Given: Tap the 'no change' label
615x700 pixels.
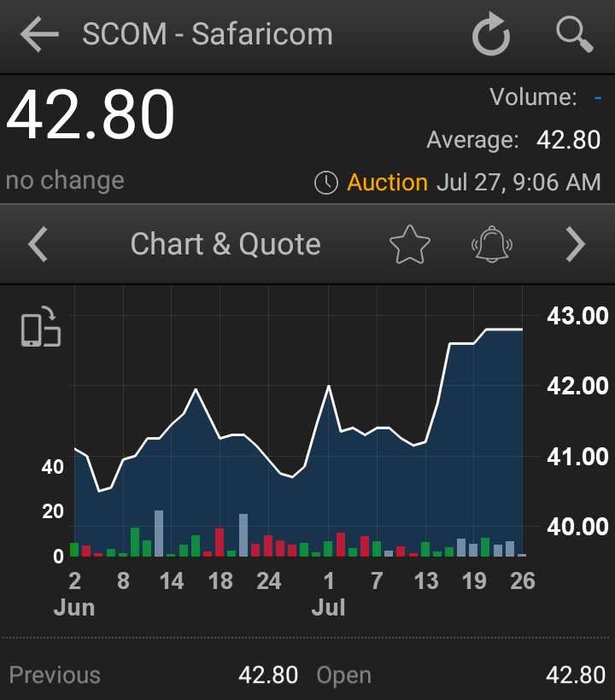Looking at the screenshot, I should click(65, 180).
